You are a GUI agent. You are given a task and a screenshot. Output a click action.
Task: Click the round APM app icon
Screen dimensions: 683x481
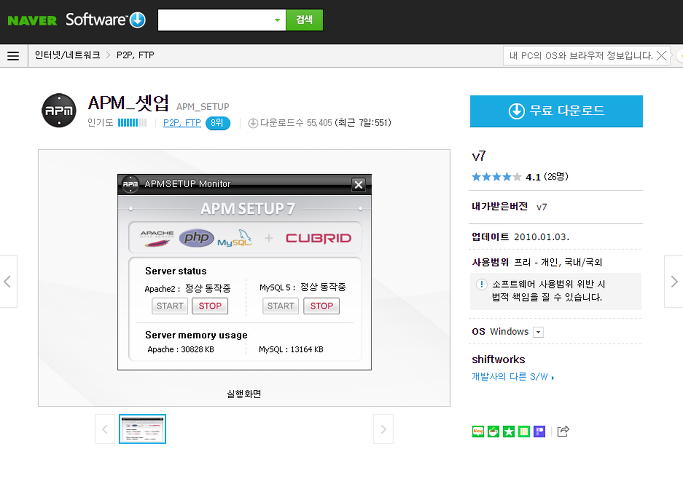pyautogui.click(x=59, y=110)
